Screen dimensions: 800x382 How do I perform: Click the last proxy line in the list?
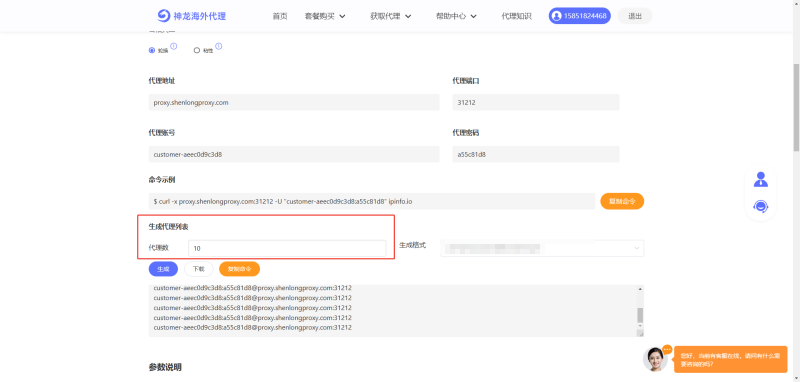[x=252, y=327]
